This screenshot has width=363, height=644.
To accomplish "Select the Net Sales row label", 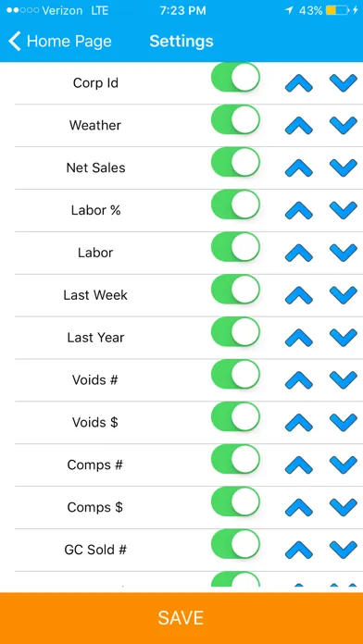I will pos(95,167).
